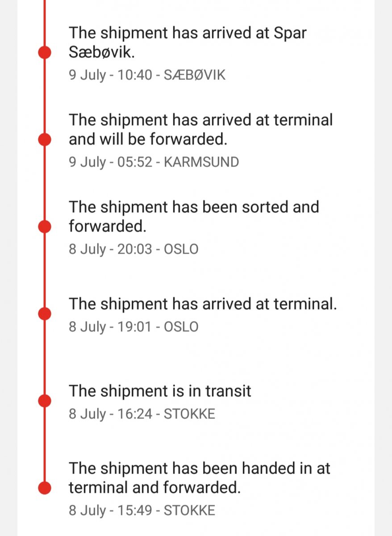The width and height of the screenshot is (392, 536).
Task: Select 'The shipment is in transit' text
Action: (x=160, y=391)
